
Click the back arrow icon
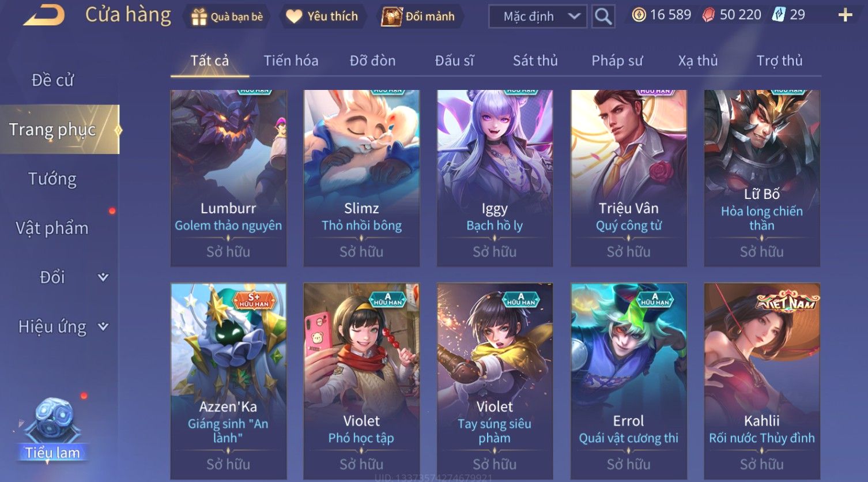click(44, 16)
